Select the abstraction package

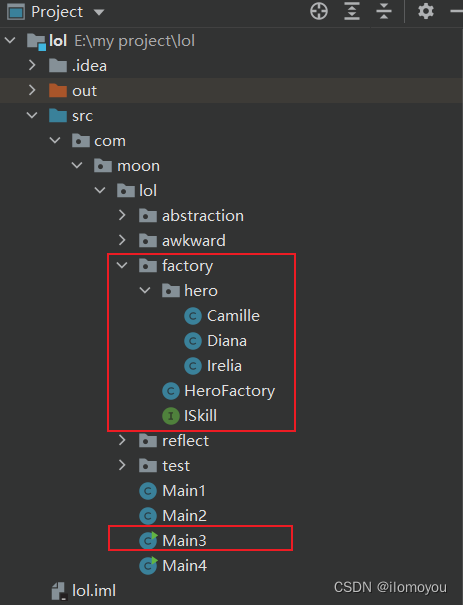point(203,216)
